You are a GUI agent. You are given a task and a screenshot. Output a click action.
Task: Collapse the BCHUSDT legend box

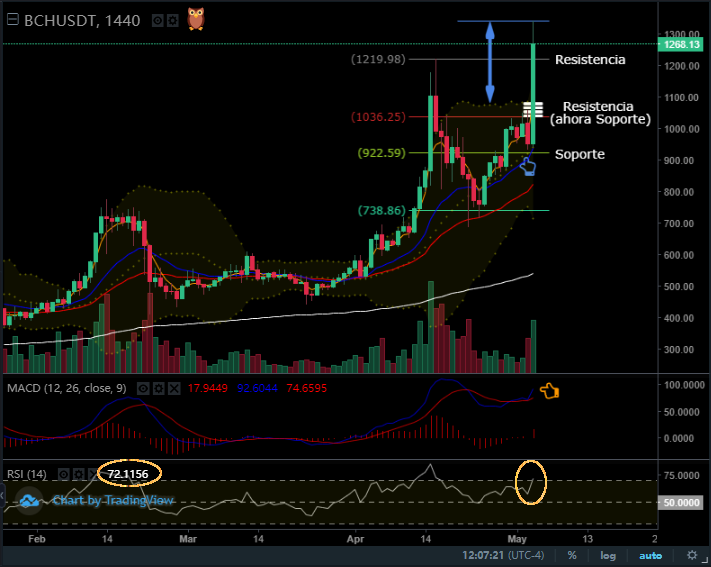click(13, 20)
